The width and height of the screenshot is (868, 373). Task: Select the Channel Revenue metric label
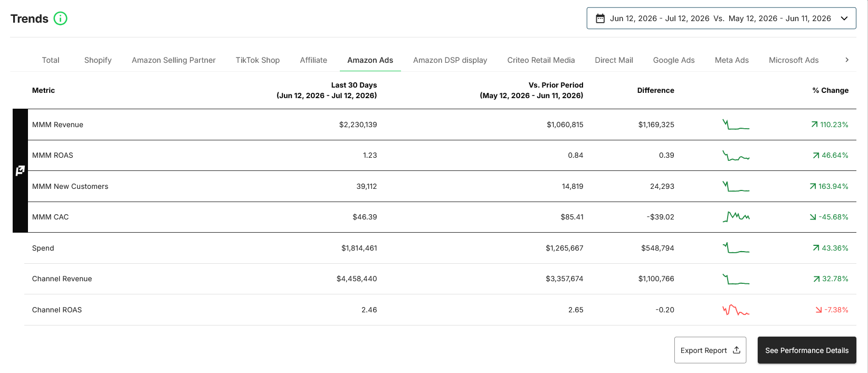coord(62,279)
